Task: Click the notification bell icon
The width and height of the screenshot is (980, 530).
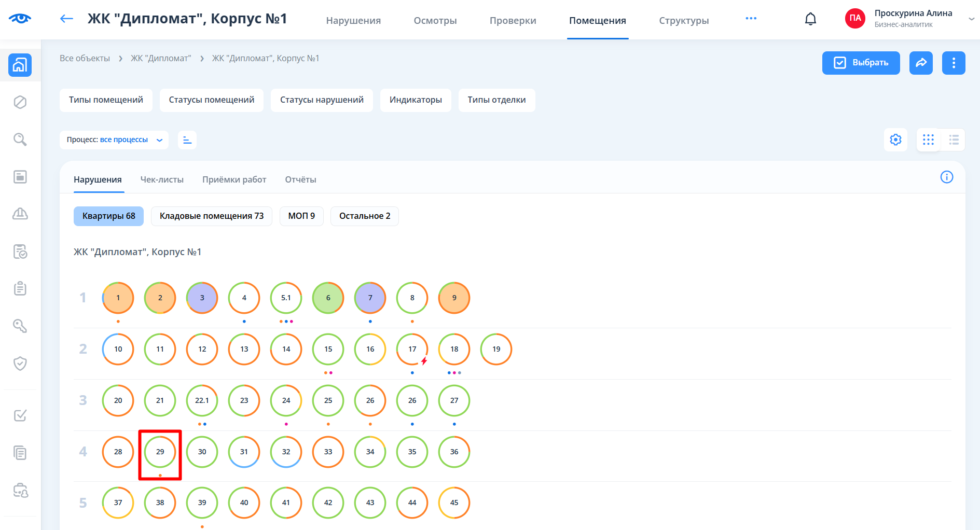Action: coord(810,19)
